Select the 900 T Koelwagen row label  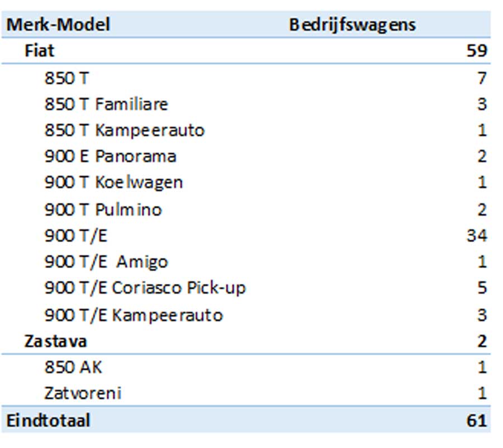(x=113, y=182)
